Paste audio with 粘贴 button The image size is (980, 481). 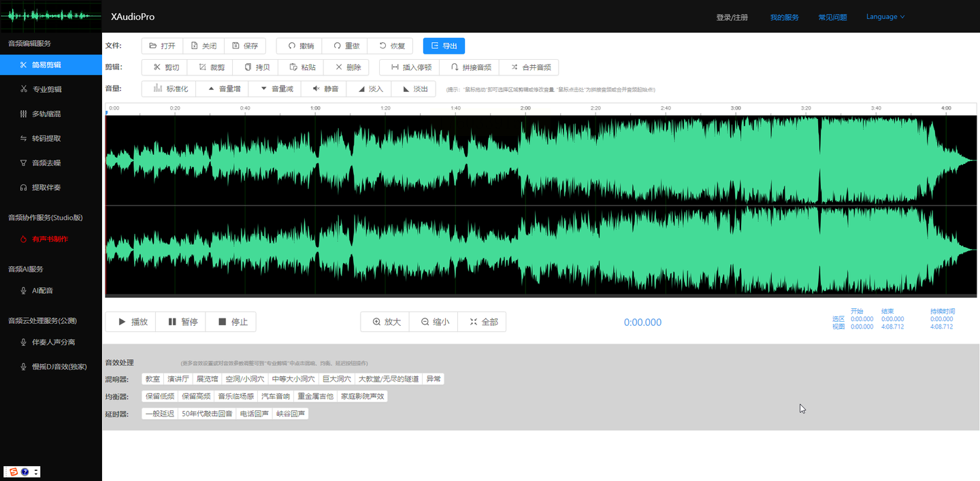point(301,67)
